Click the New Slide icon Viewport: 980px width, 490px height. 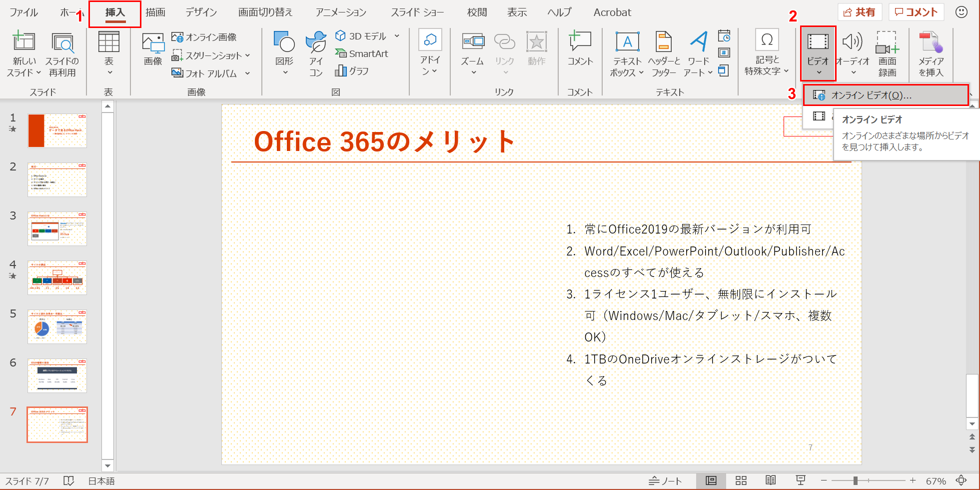point(23,41)
